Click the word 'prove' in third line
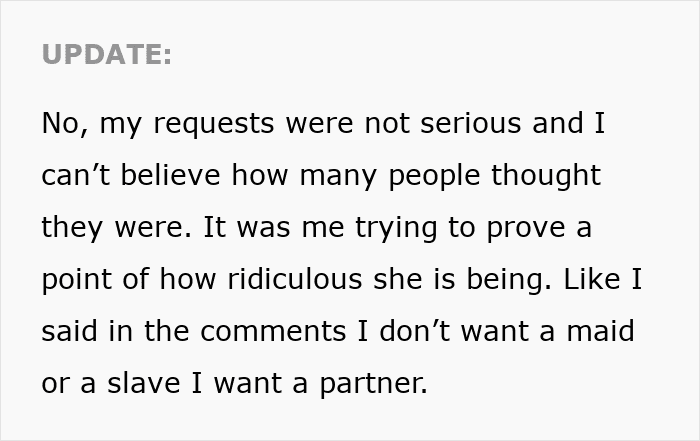 click(526, 229)
